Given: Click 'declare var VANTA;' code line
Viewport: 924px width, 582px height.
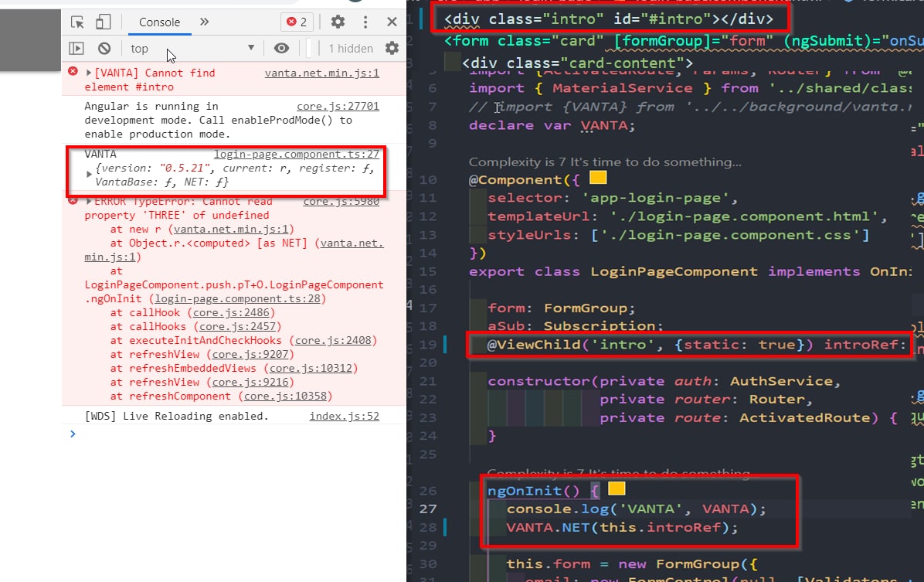Looking at the screenshot, I should (x=552, y=126).
